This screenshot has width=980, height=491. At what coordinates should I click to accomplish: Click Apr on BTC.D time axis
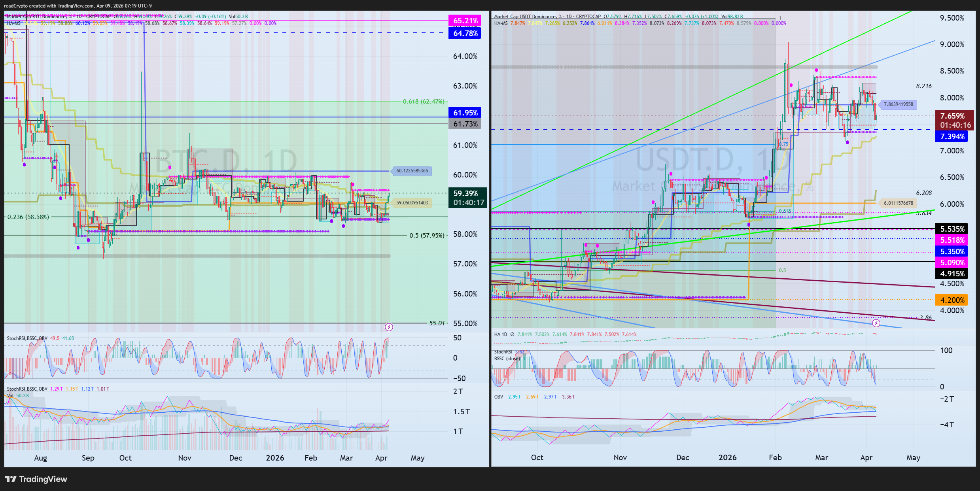[381, 458]
